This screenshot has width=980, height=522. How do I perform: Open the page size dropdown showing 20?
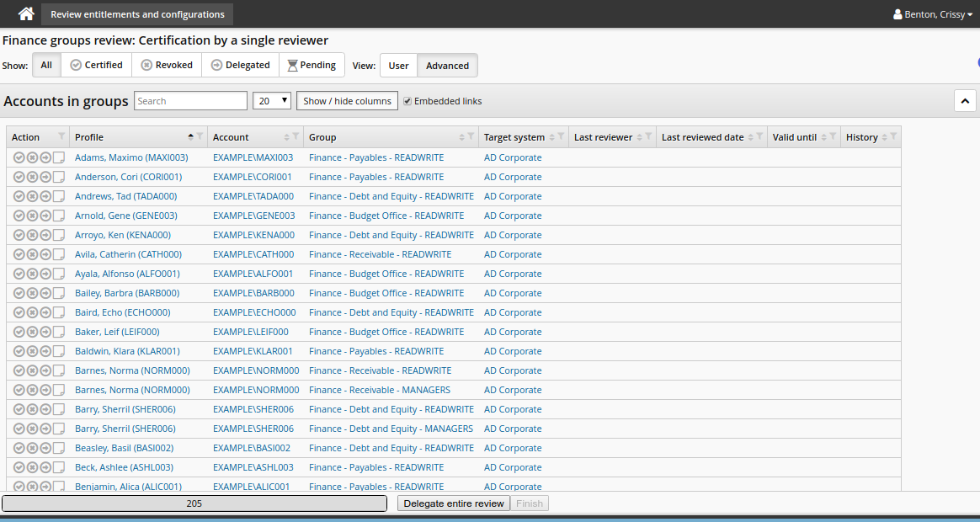coord(272,101)
